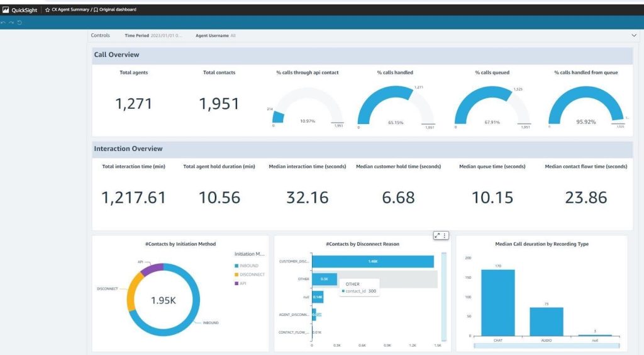Click the redo arrow in toolbar
The height and width of the screenshot is (355, 644).
[11, 23]
